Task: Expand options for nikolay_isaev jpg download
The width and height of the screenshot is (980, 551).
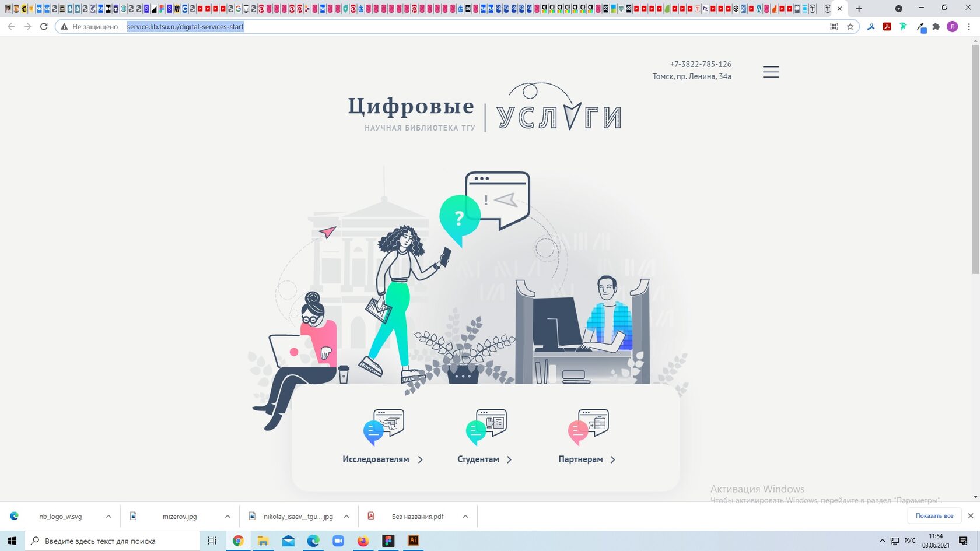Action: pos(346,517)
